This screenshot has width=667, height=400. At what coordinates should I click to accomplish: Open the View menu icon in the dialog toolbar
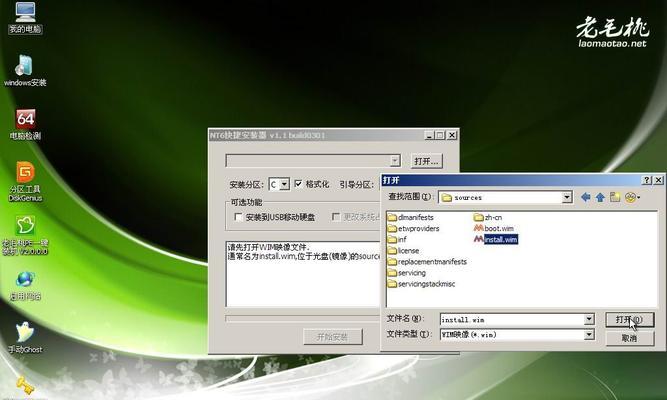(633, 197)
